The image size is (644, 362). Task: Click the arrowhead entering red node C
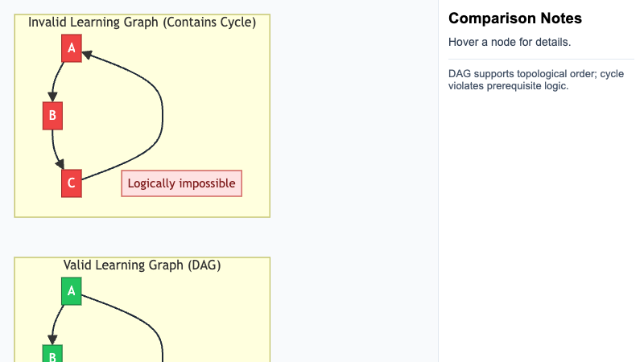click(60, 165)
